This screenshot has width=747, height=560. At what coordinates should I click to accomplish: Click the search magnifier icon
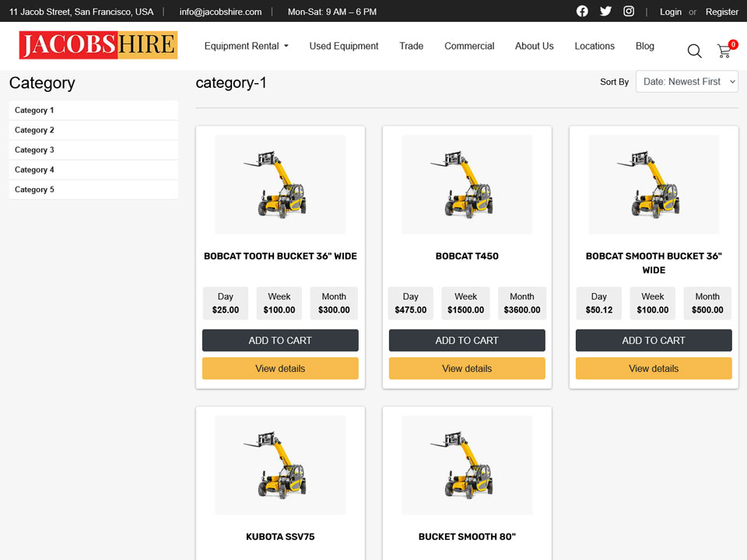click(x=694, y=51)
